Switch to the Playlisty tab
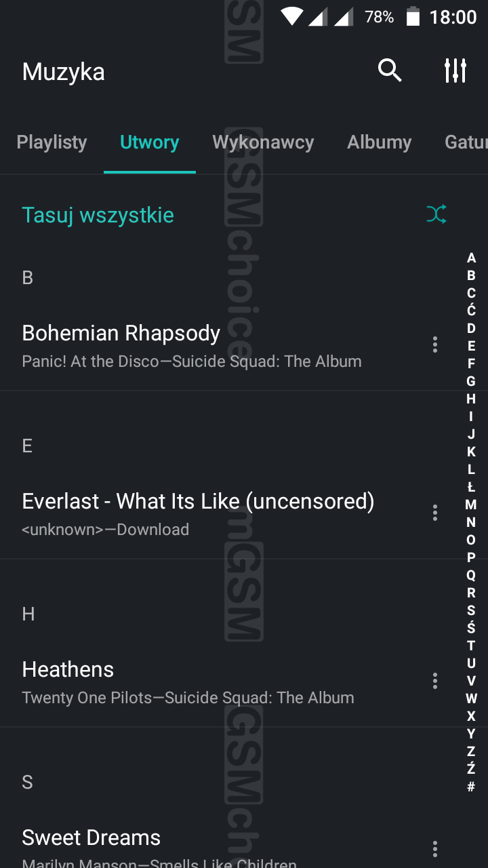This screenshot has height=868, width=488. click(x=52, y=142)
